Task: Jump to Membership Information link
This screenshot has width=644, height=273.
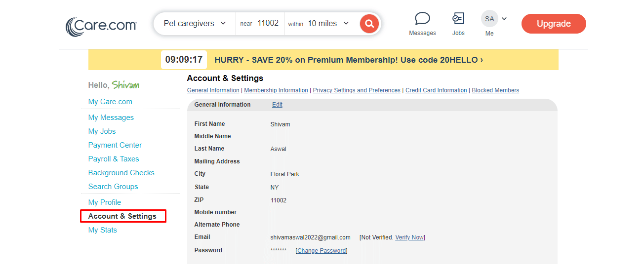Action: coord(276,90)
